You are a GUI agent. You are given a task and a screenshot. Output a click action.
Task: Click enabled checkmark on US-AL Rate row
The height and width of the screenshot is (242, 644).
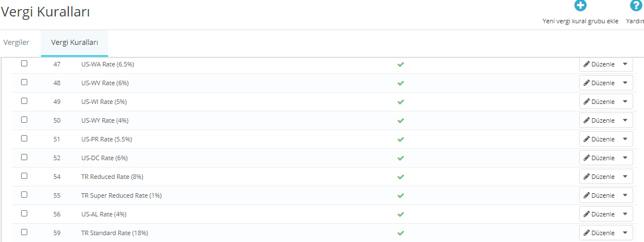(401, 214)
